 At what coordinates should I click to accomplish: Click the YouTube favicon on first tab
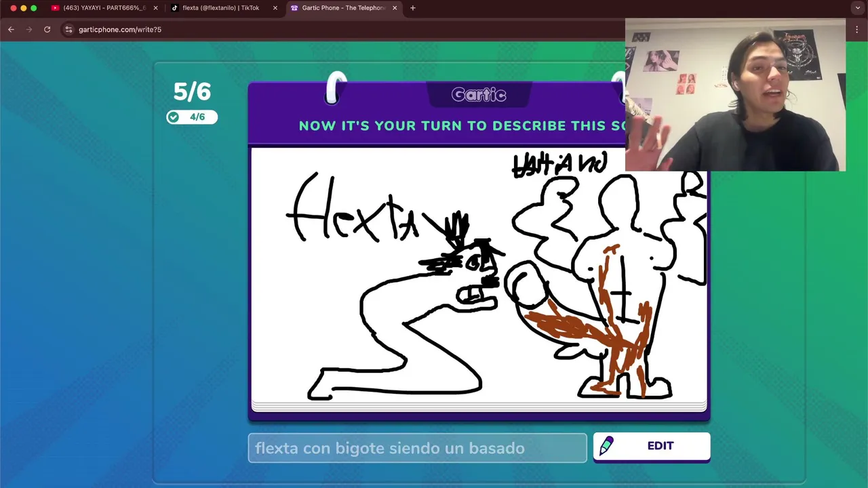point(56,8)
